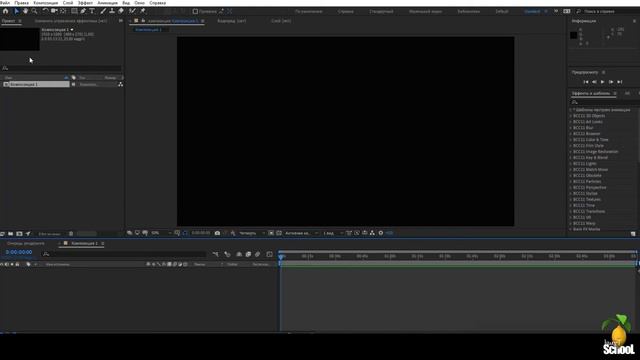Viewport: 640px width, 360px height.
Task: Select Композиция 1 item in Project list
Action: pos(36,84)
